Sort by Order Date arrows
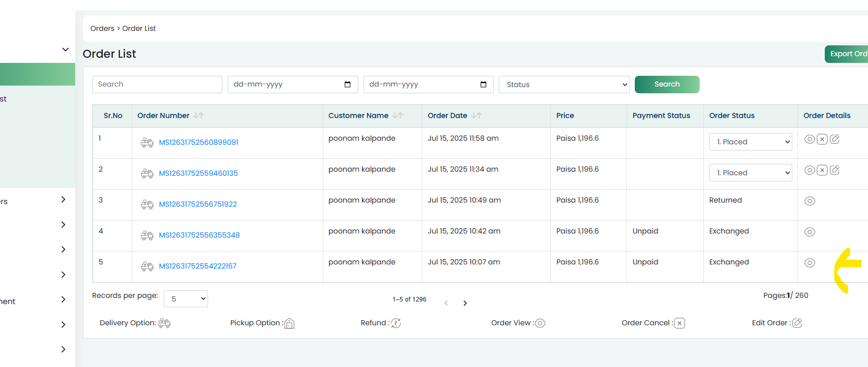This screenshot has width=868, height=367. click(x=477, y=115)
